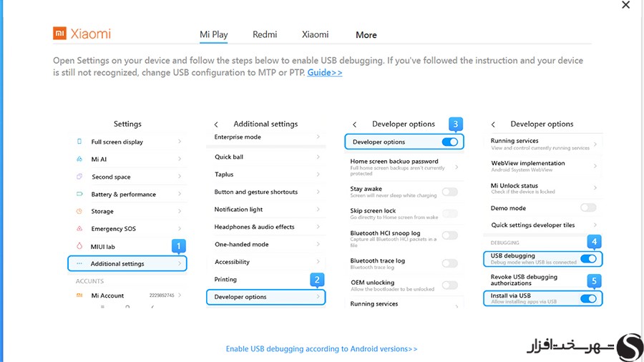Click the MIUI lab flask icon
The image size is (644, 362).
[79, 246]
